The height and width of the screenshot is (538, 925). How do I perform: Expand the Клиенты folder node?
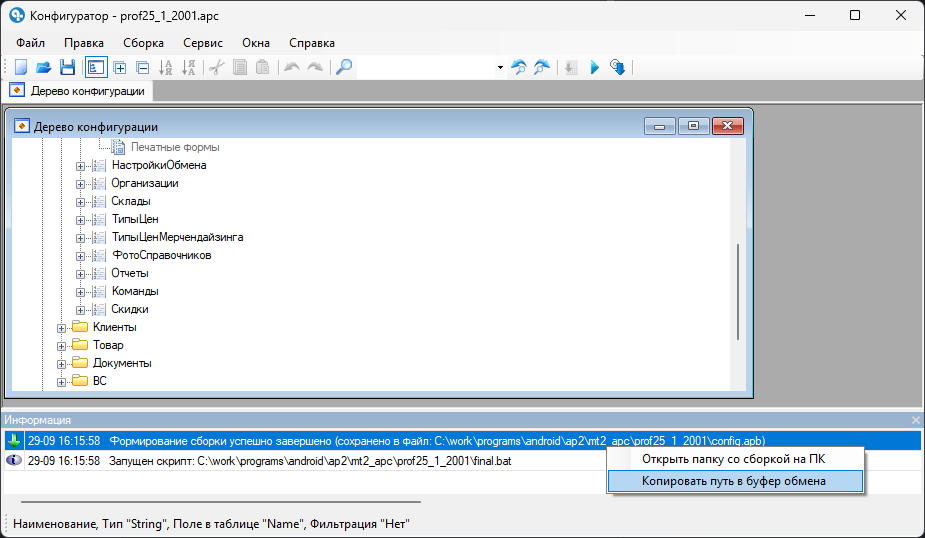point(62,327)
